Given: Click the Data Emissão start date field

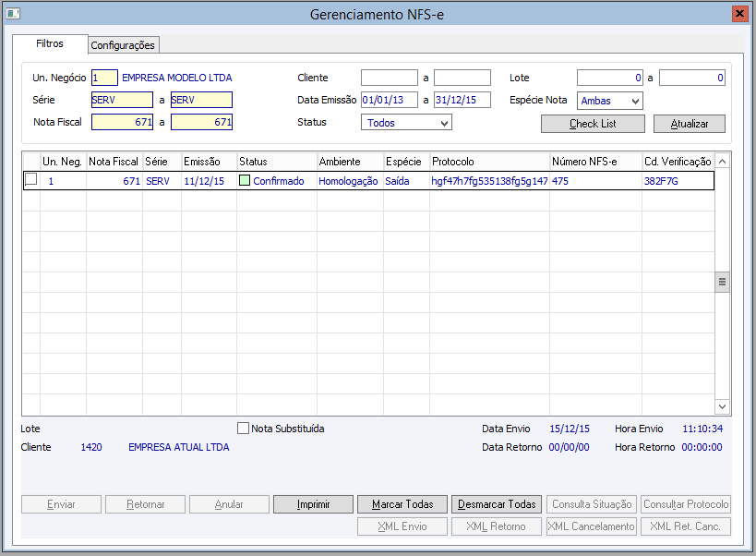Looking at the screenshot, I should pyautogui.click(x=389, y=100).
